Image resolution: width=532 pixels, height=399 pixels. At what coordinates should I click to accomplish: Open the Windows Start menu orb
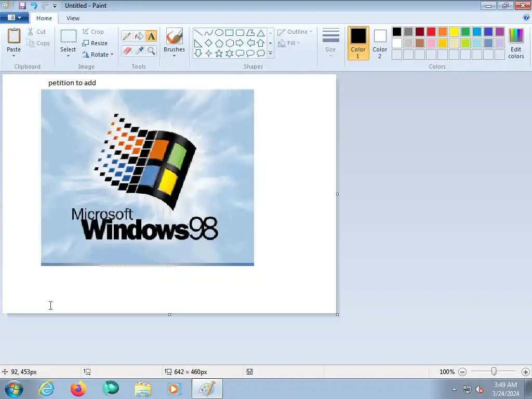click(14, 389)
